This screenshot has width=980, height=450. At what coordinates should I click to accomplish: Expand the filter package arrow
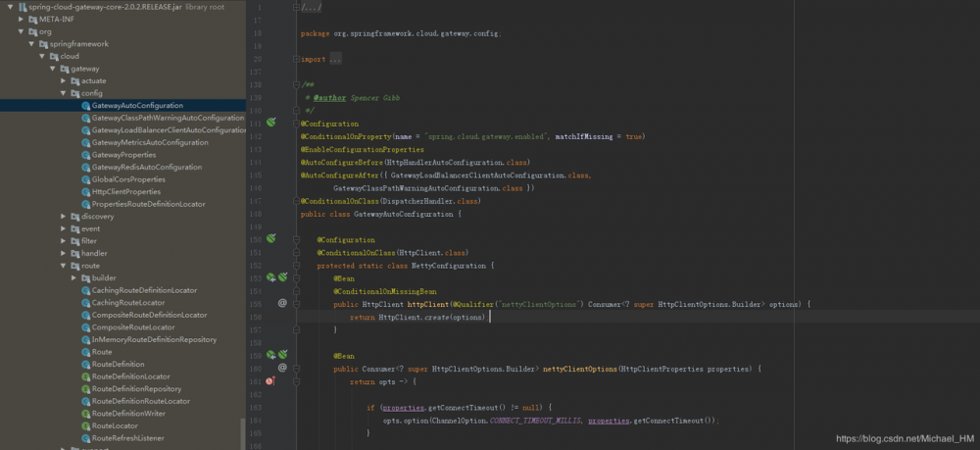[63, 241]
